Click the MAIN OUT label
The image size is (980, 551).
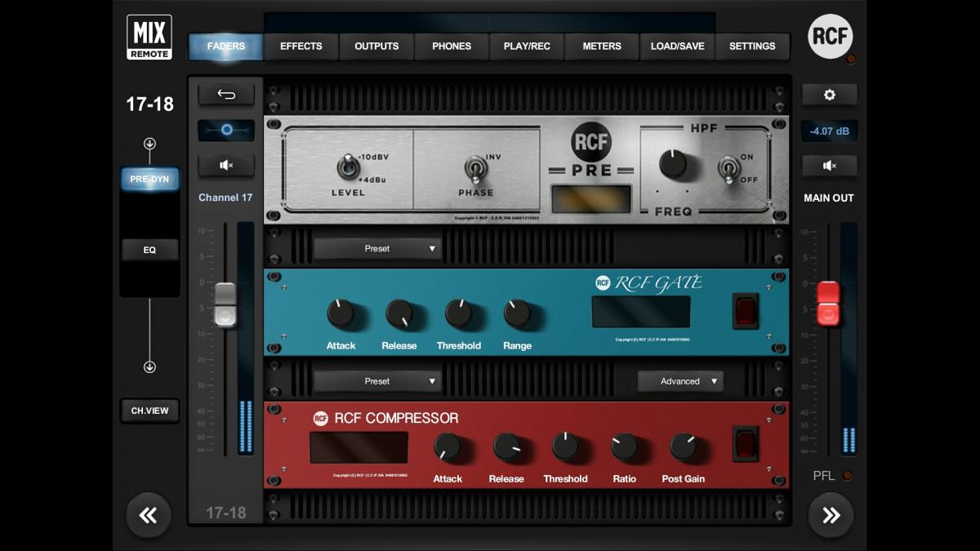click(x=829, y=198)
